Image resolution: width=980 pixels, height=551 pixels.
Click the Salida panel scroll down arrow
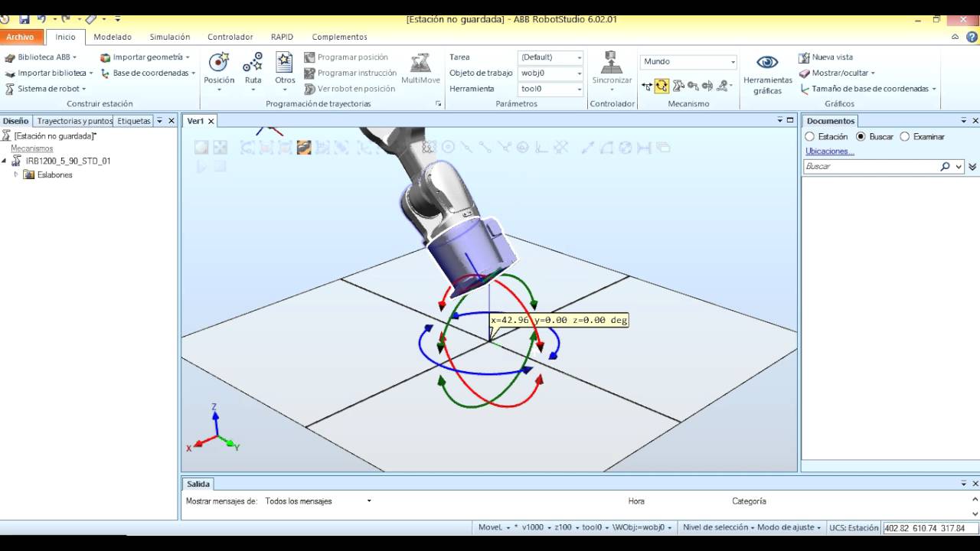click(975, 514)
